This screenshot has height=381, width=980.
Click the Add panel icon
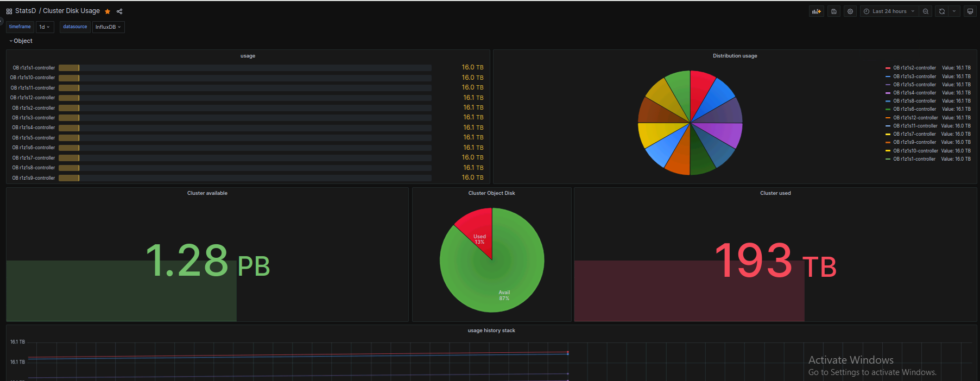pos(816,11)
